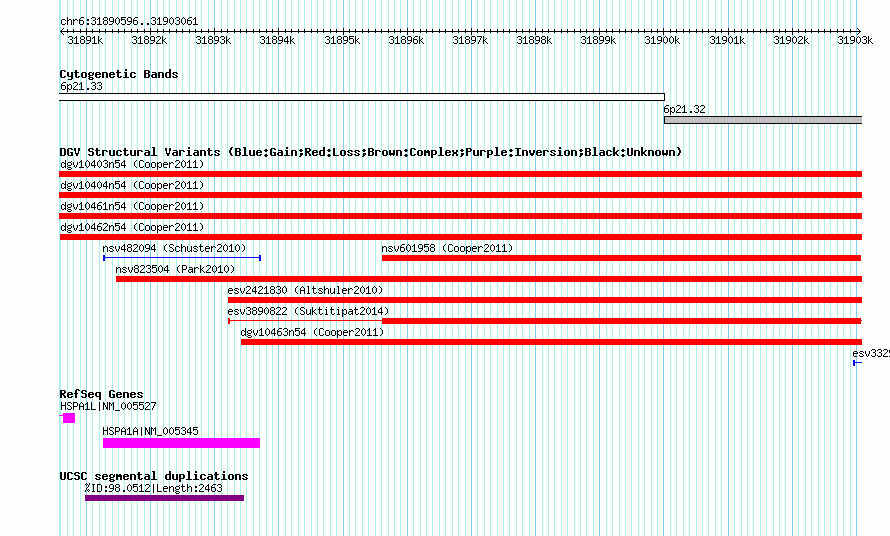This screenshot has width=890, height=536.
Task: Click the HSPA1L|NM_005527 gene label
Action: click(x=108, y=406)
